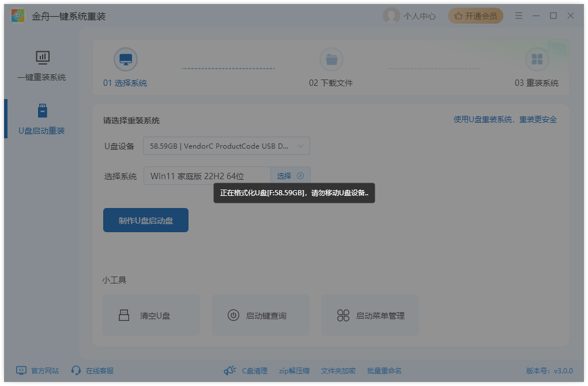588x386 pixels.
Task: Click the Win11 家庭版 22H2 64位 field
Action: 207,176
